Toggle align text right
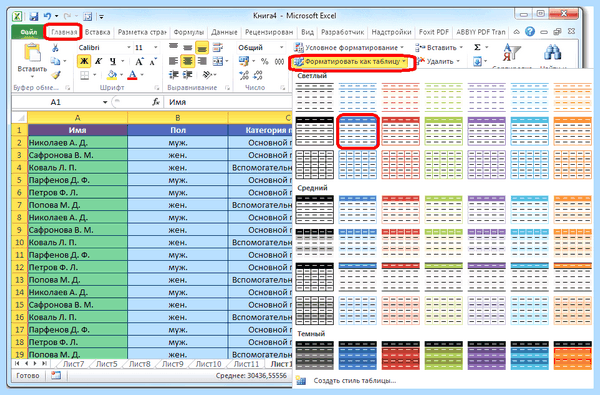Image resolution: width=600 pixels, height=395 pixels. coord(202,61)
